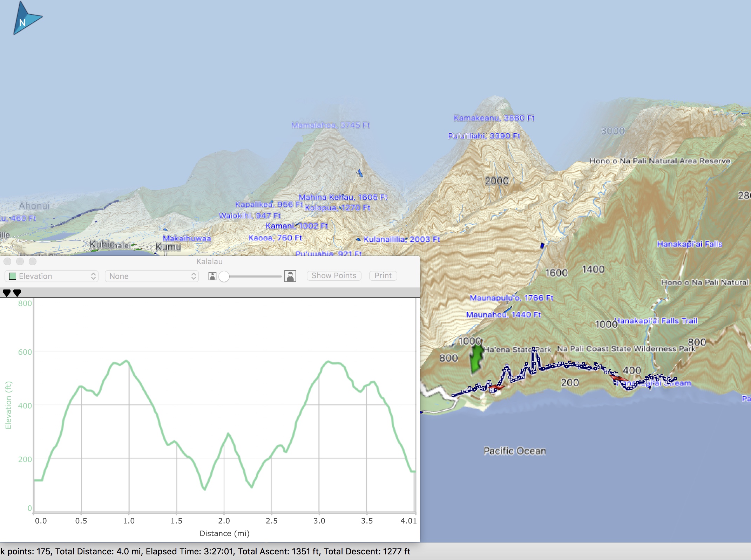Click the Hanakapi'ai Falls map label

tap(689, 244)
